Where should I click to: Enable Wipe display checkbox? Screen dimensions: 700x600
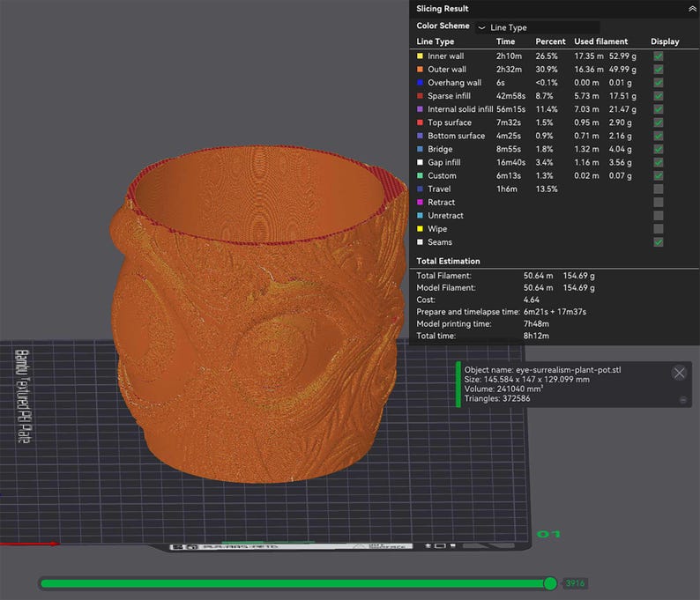coord(658,229)
